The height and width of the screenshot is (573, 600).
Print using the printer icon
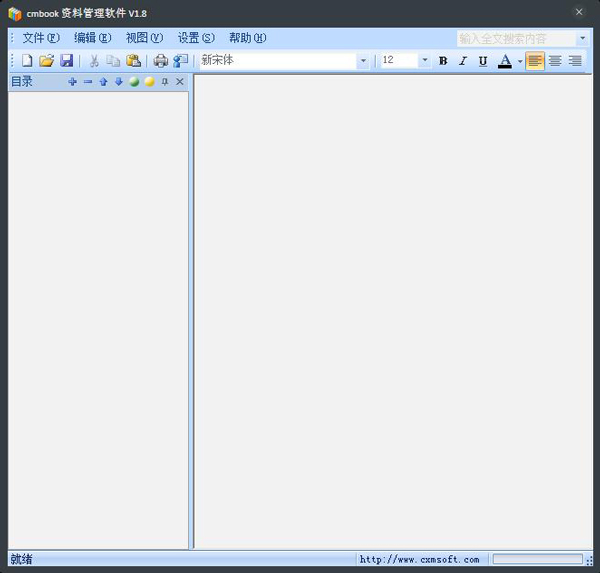[161, 60]
